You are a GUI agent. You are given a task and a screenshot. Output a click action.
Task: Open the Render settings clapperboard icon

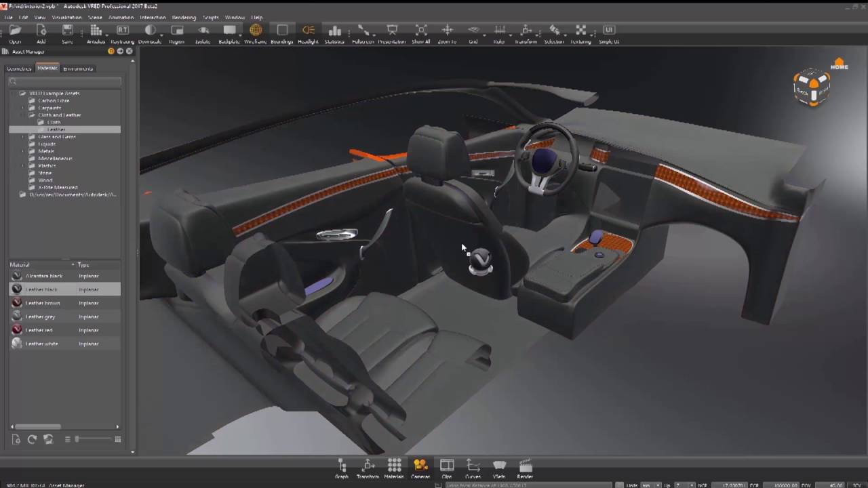click(525, 466)
